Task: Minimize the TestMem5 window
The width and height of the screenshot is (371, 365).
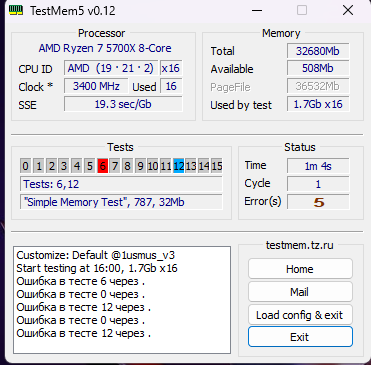Action: (257, 10)
